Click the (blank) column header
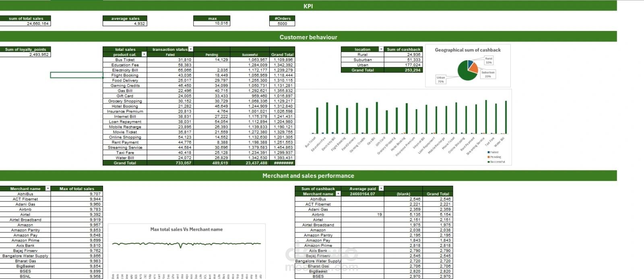The image size is (644, 279). tap(403, 194)
